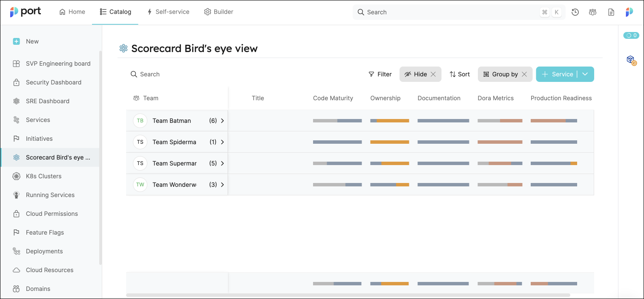Switch to the Builder tab

point(218,12)
